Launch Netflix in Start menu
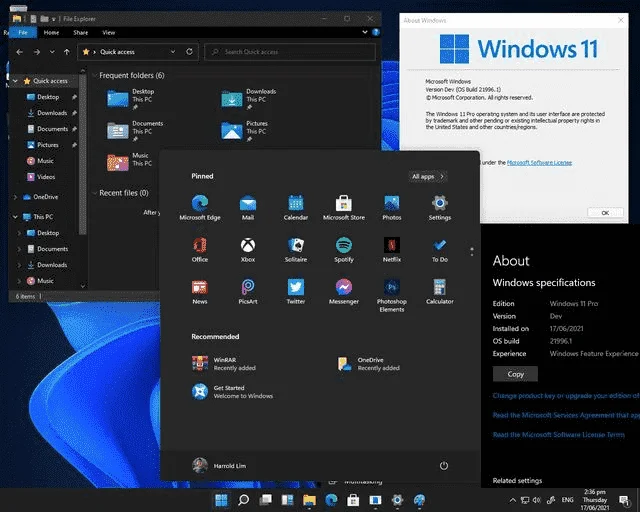 (x=391, y=250)
